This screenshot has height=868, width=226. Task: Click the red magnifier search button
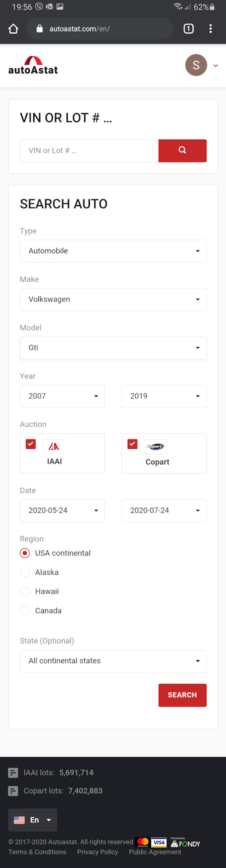pyautogui.click(x=182, y=151)
